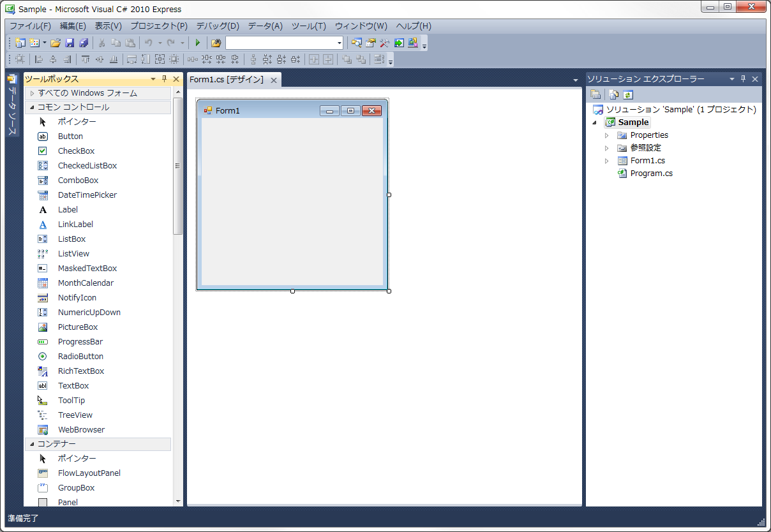
Task: Click the Align Lefts layout icon
Action: [39, 59]
